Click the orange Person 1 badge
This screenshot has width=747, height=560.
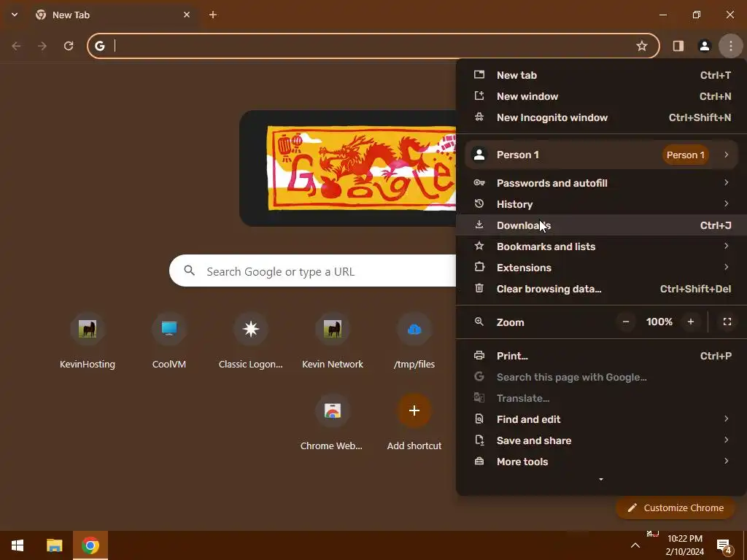coord(686,155)
